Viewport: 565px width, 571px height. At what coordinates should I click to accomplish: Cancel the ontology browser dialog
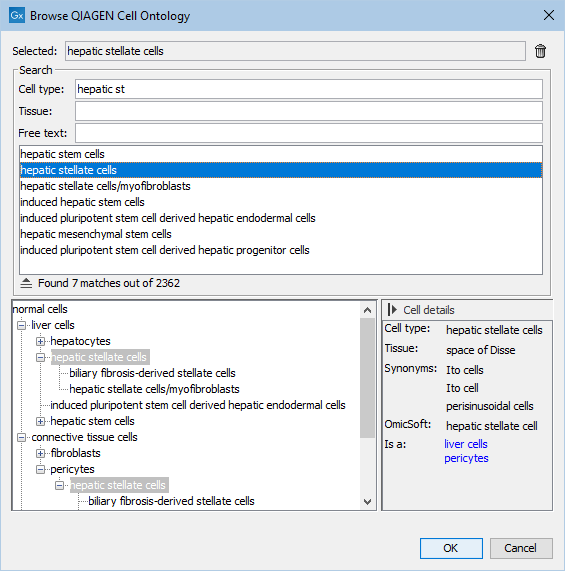pyautogui.click(x=521, y=548)
